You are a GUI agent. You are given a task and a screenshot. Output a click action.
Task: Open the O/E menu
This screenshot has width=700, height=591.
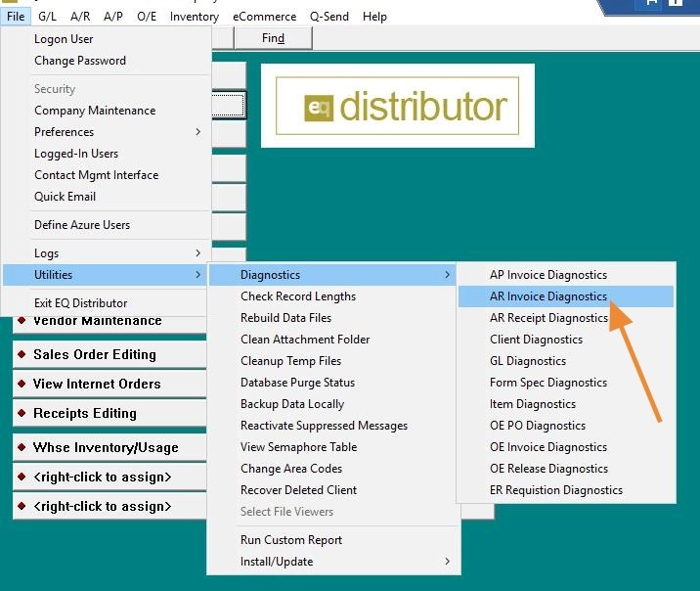[x=147, y=17]
